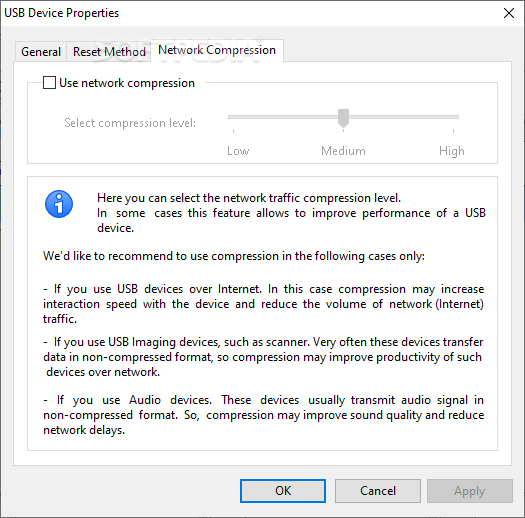Click the Medium compression level label
This screenshot has width=525, height=518.
coord(343,151)
